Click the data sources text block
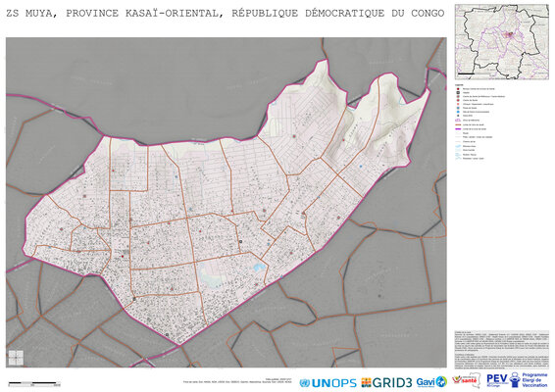Viewport: 555px width, 392px height. click(x=501, y=350)
